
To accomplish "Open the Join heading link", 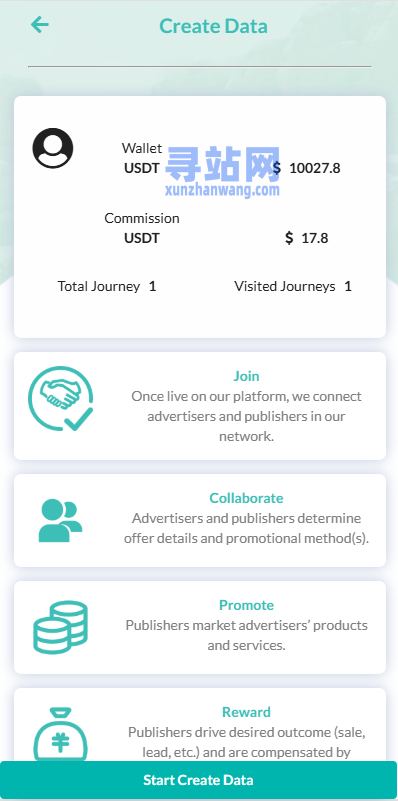I will pyautogui.click(x=246, y=376).
